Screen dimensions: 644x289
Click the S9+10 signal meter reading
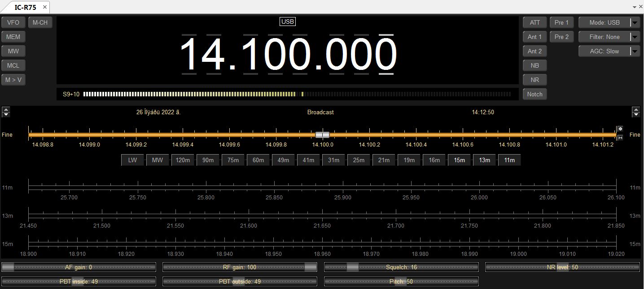(71, 94)
